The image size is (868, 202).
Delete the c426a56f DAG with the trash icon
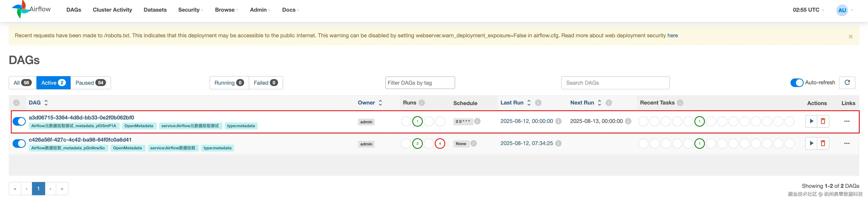823,144
